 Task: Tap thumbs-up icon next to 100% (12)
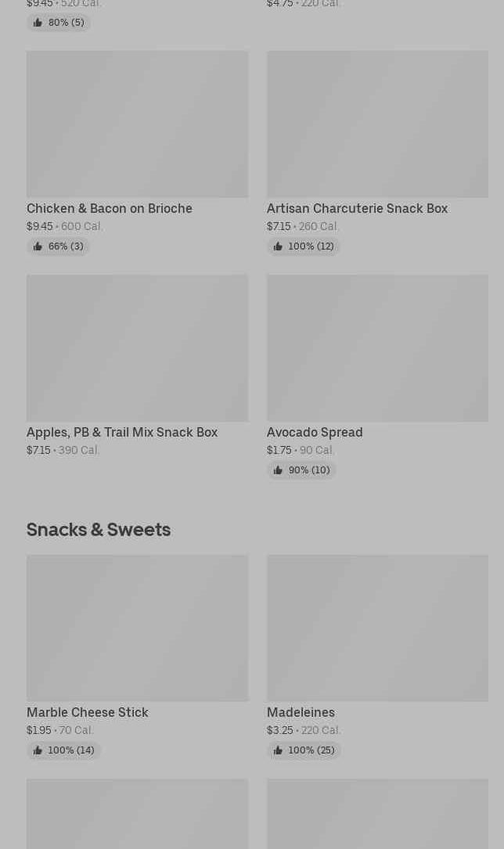pos(278,246)
